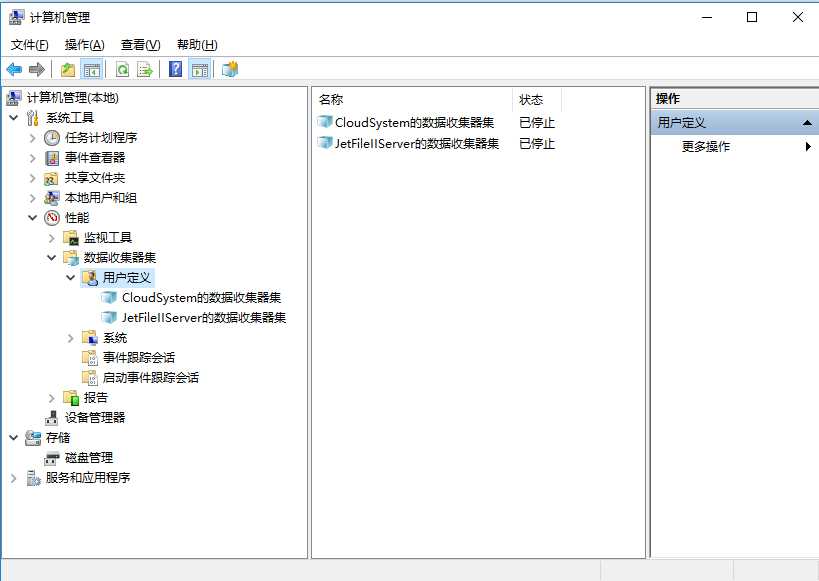
Task: Toggle the show/hide console tree icon
Action: click(x=92, y=69)
